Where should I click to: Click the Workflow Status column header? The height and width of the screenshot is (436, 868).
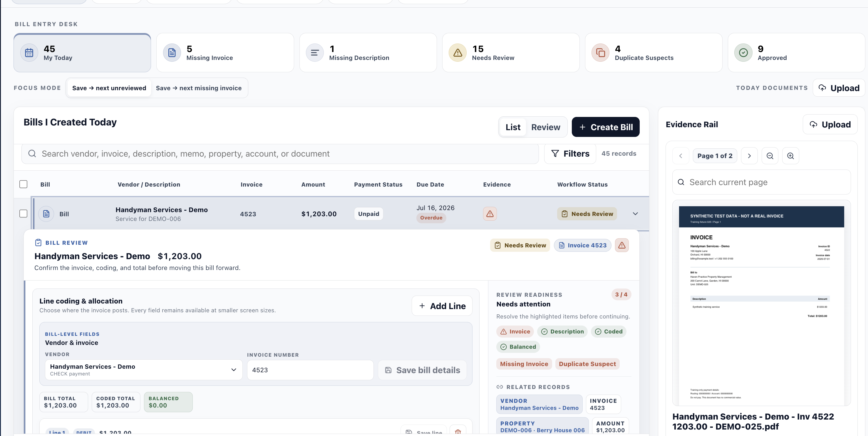tap(582, 184)
